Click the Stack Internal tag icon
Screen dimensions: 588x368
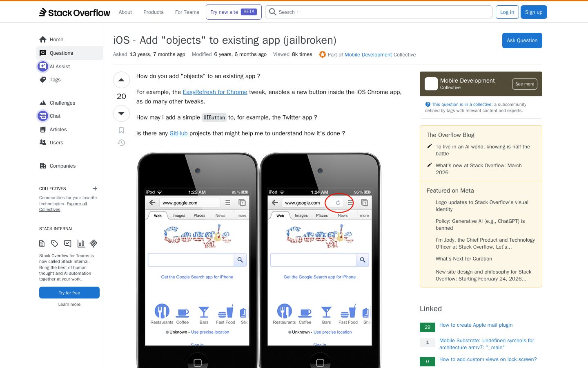pyautogui.click(x=55, y=244)
